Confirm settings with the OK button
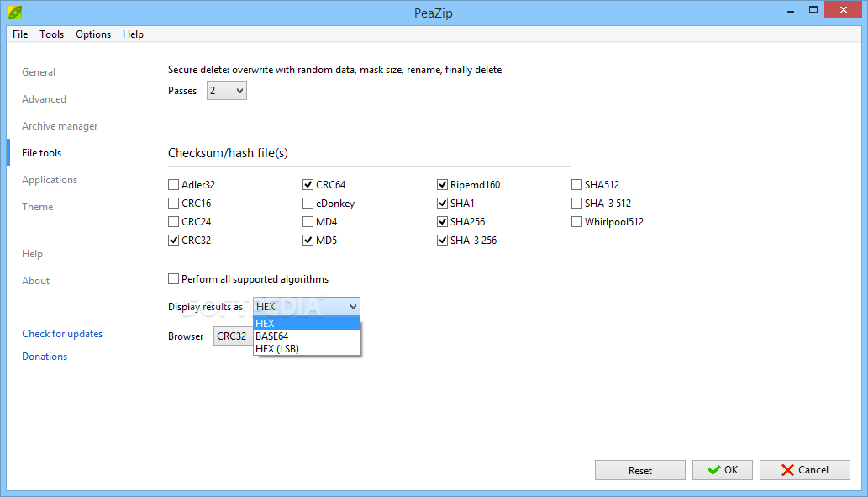The height and width of the screenshot is (497, 868). pyautogui.click(x=723, y=470)
